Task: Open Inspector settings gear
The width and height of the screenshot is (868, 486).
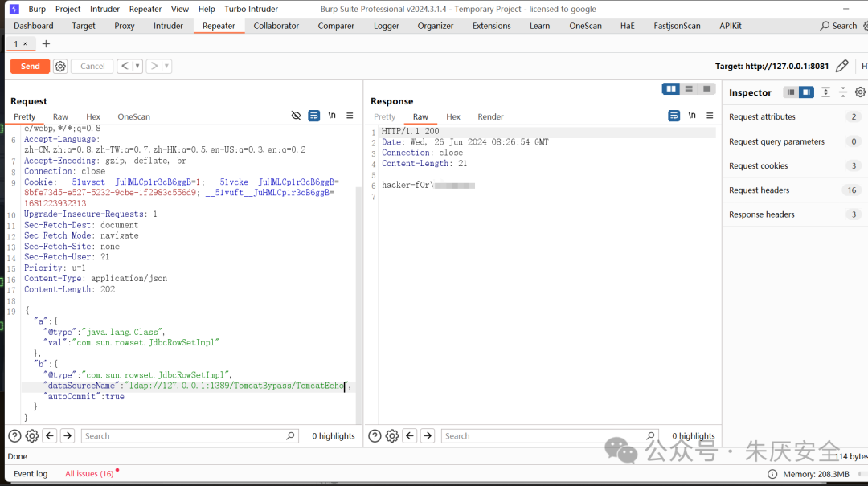Action: (860, 92)
